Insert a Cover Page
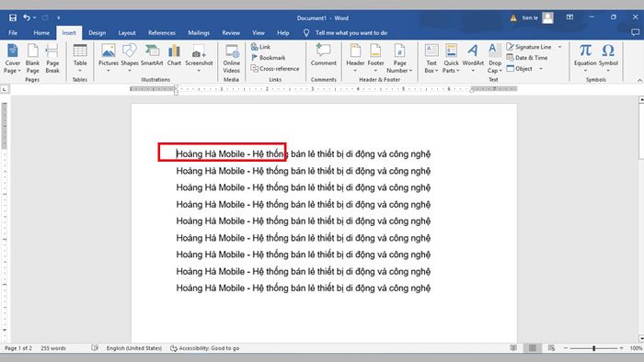The height and width of the screenshot is (362, 644). pyautogui.click(x=12, y=59)
